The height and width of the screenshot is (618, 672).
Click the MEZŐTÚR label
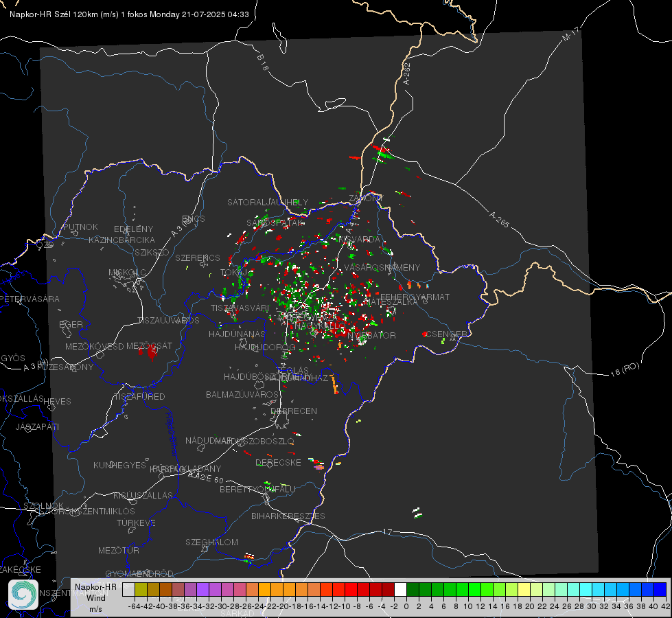coord(119,550)
